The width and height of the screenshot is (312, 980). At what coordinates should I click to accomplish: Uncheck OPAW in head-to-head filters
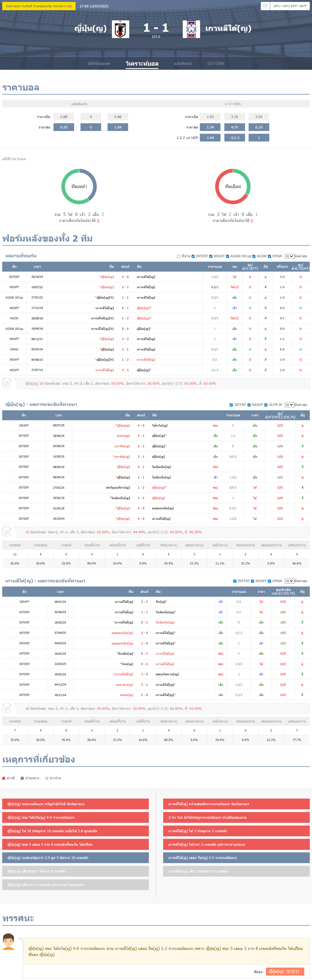(x=269, y=256)
